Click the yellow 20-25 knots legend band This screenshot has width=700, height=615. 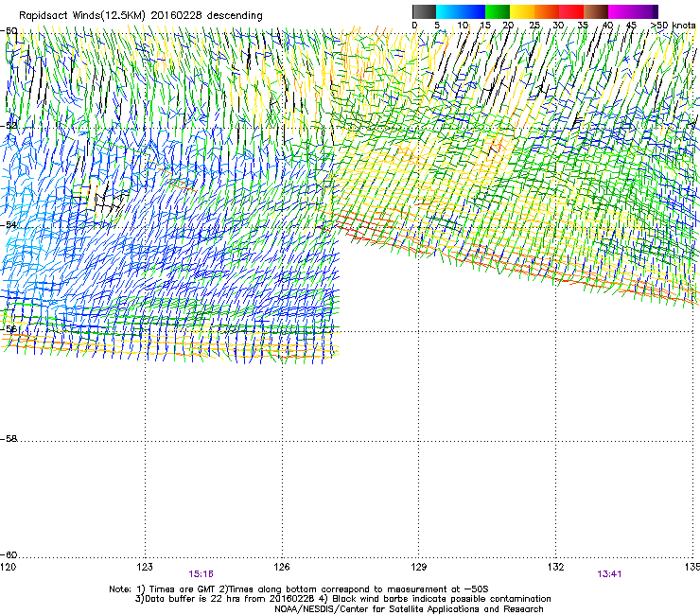click(x=522, y=11)
